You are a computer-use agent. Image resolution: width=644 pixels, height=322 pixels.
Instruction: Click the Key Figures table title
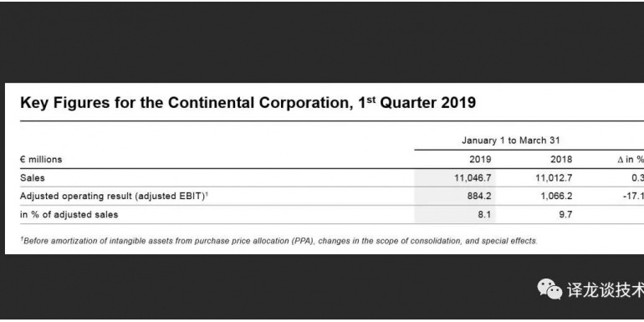coord(248,102)
